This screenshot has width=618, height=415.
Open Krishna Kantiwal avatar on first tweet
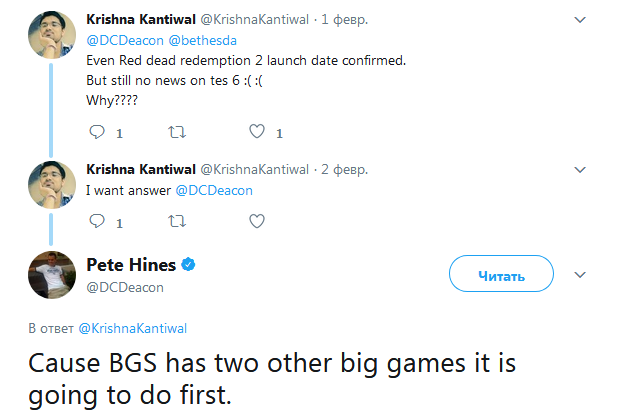tap(52, 35)
